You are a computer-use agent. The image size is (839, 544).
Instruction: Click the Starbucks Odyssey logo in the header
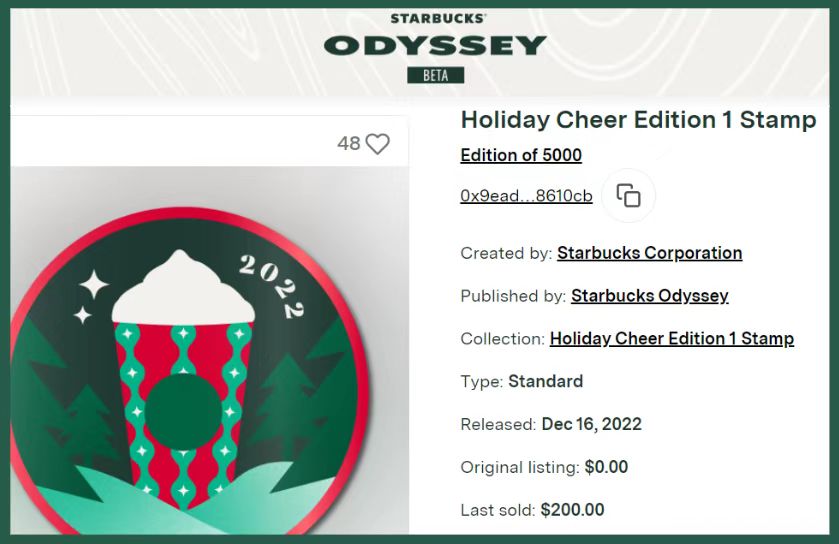pyautogui.click(x=436, y=44)
